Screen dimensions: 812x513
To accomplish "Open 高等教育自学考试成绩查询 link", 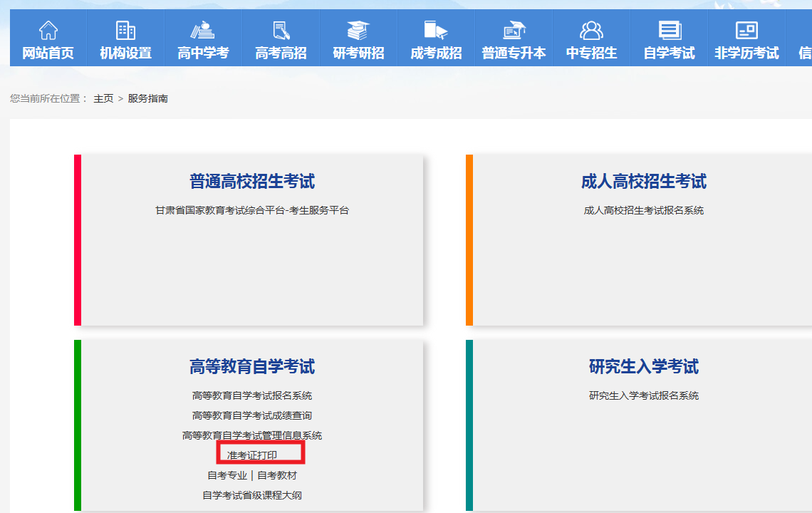I will click(x=252, y=415).
